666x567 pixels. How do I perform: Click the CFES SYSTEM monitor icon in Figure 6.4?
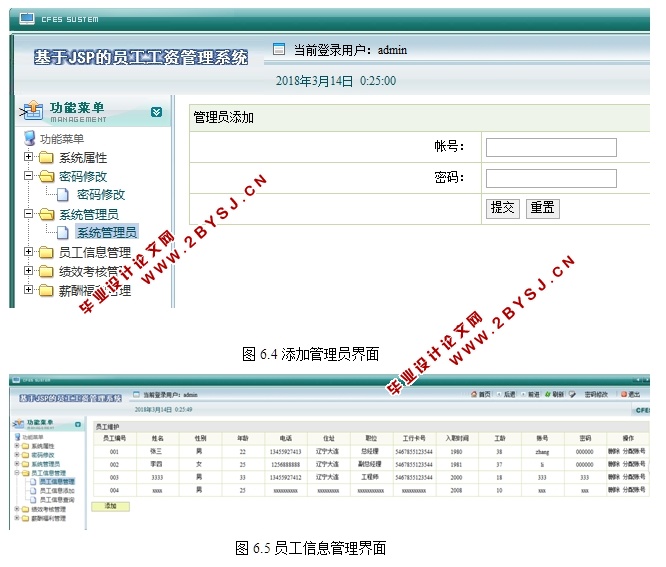point(27,19)
